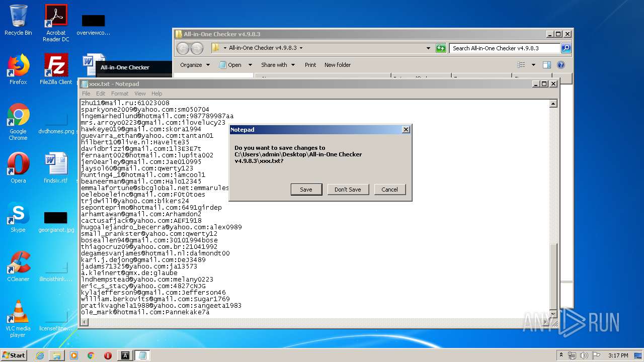Click Search All-in-One Checker field
The width and height of the screenshot is (644, 362).
click(505, 48)
